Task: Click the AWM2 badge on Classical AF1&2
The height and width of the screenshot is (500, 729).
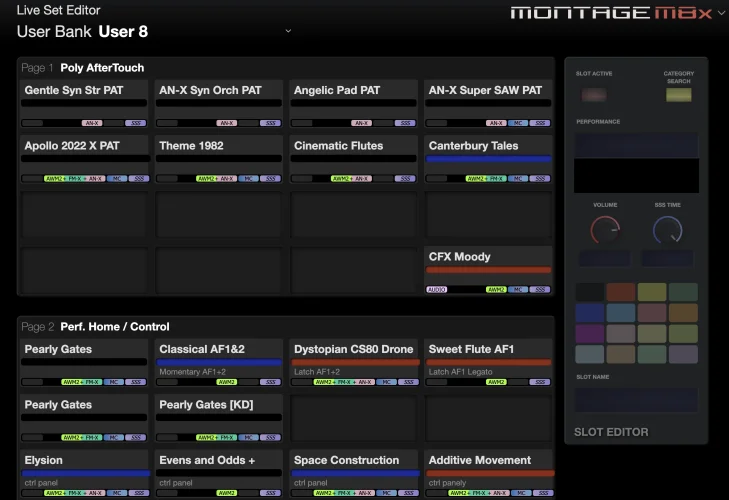Action: click(227, 382)
